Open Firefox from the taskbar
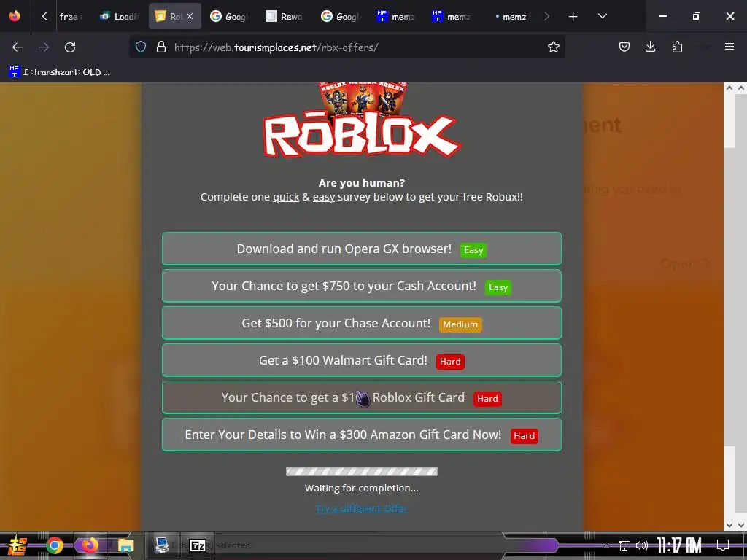 click(x=90, y=545)
